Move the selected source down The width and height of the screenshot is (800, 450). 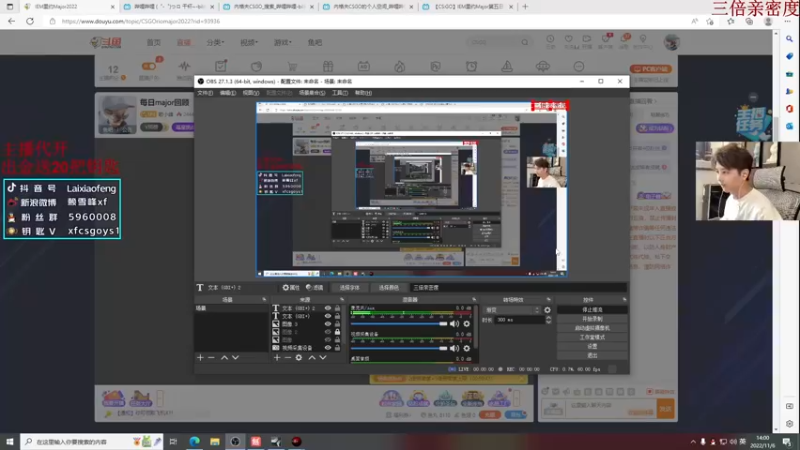[322, 358]
